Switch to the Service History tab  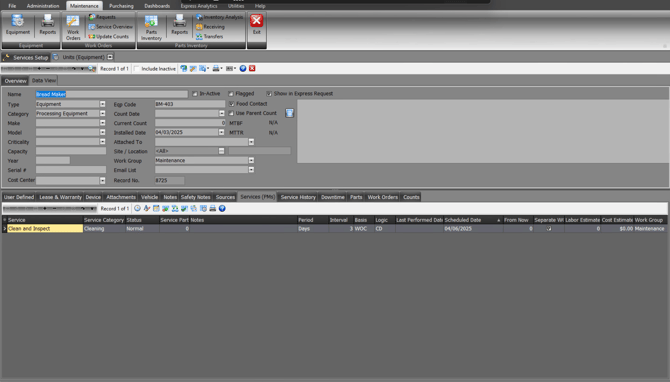click(x=298, y=197)
